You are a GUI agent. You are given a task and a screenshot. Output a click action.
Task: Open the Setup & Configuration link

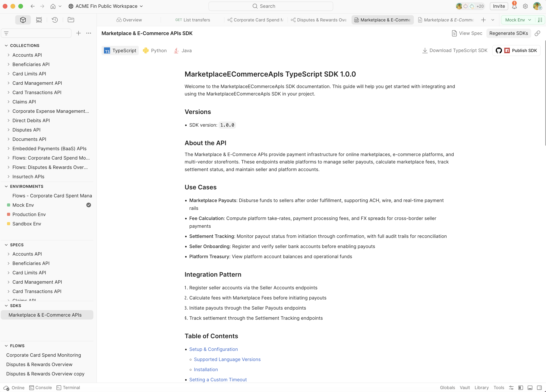[x=213, y=349]
